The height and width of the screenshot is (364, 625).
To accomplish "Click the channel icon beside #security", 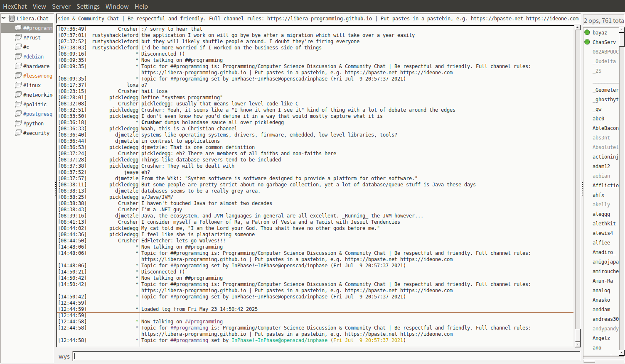I will (x=18, y=133).
